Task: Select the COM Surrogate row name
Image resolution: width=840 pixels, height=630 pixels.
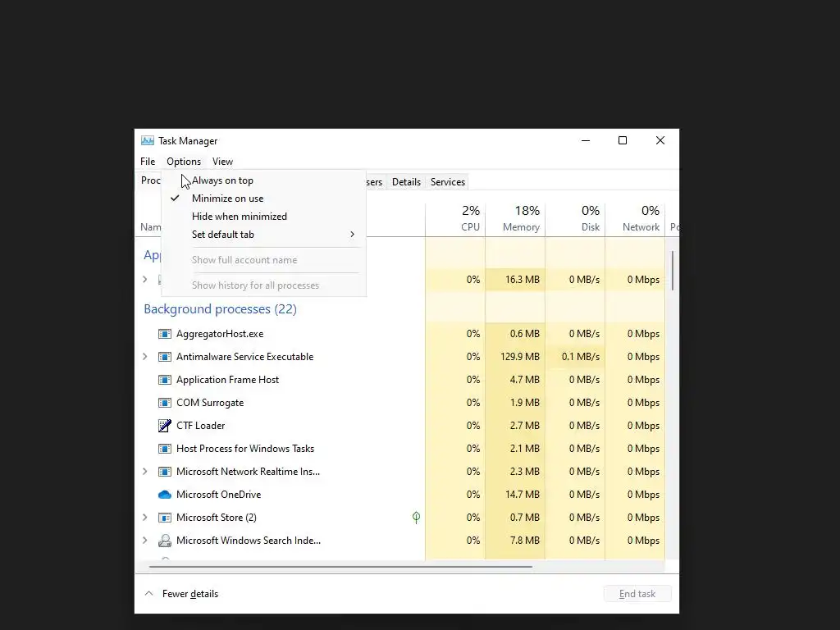Action: point(210,403)
